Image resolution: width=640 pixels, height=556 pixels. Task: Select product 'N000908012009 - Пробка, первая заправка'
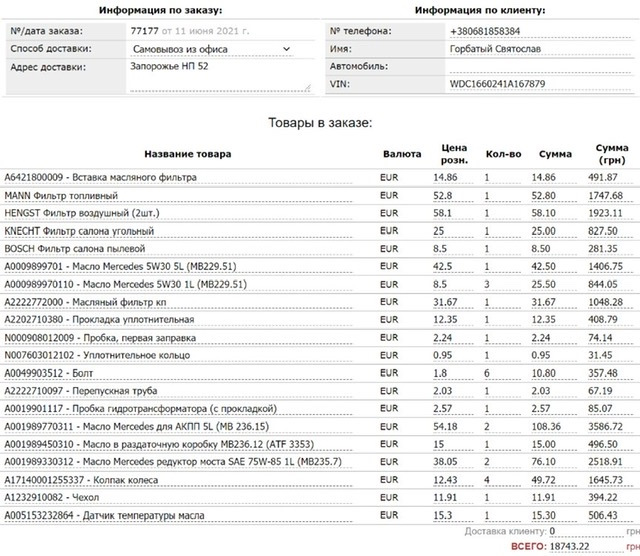pyautogui.click(x=178, y=338)
